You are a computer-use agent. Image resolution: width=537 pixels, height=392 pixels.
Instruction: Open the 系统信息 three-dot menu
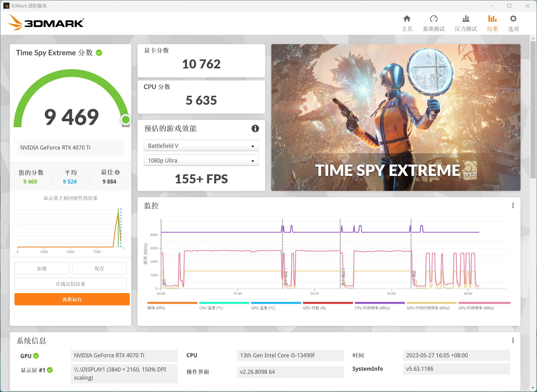pos(513,340)
